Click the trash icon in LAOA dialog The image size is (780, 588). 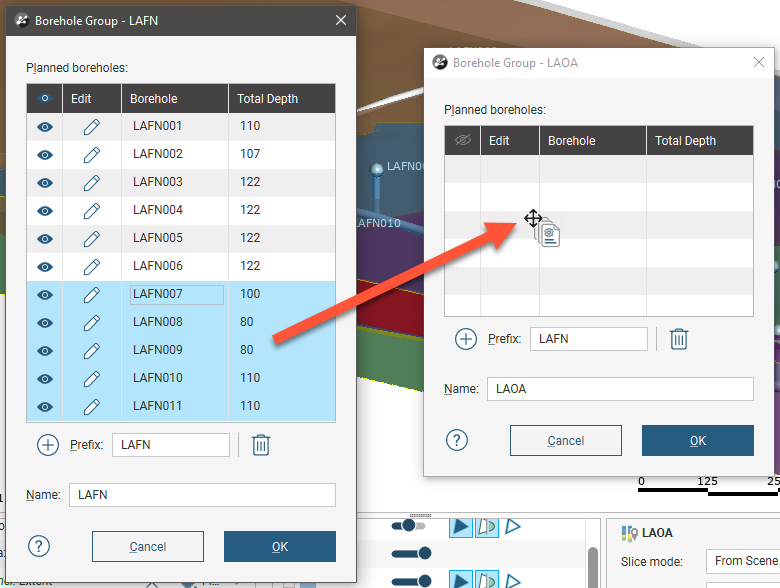click(x=679, y=339)
